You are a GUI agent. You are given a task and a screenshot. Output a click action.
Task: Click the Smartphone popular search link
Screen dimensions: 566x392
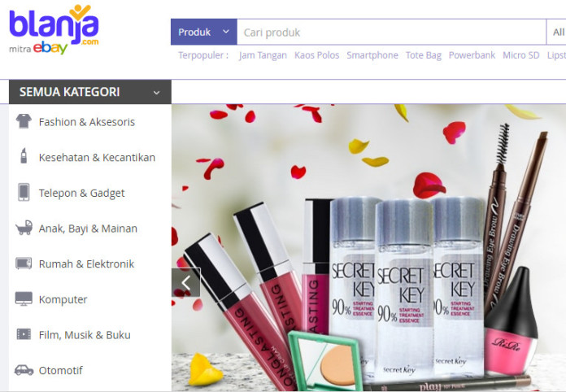point(372,55)
